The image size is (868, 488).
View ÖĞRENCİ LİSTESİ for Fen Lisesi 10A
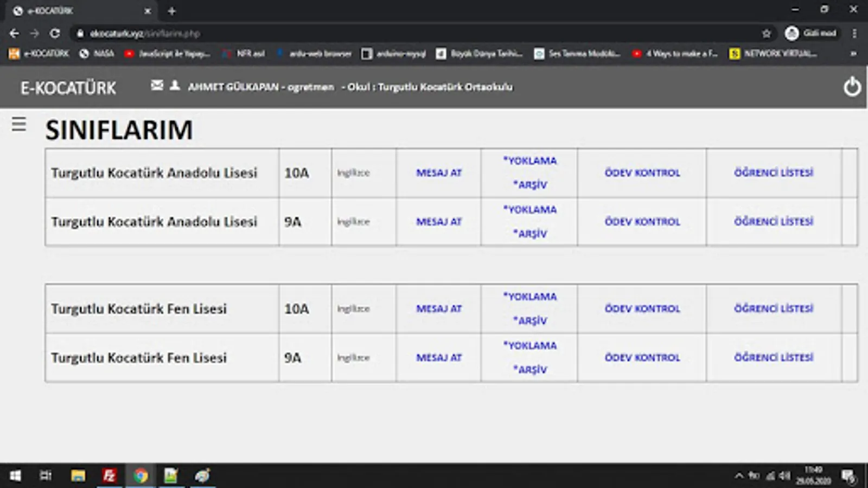774,308
